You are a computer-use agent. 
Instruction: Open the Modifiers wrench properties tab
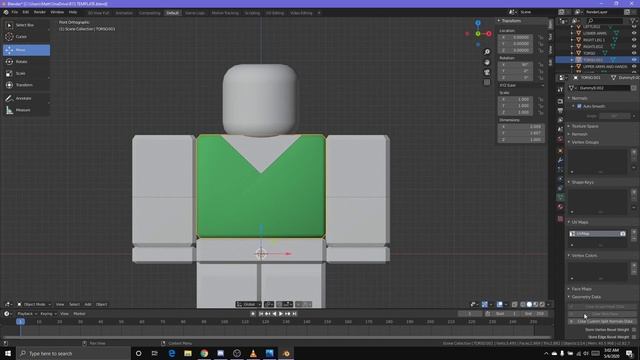coord(560,160)
